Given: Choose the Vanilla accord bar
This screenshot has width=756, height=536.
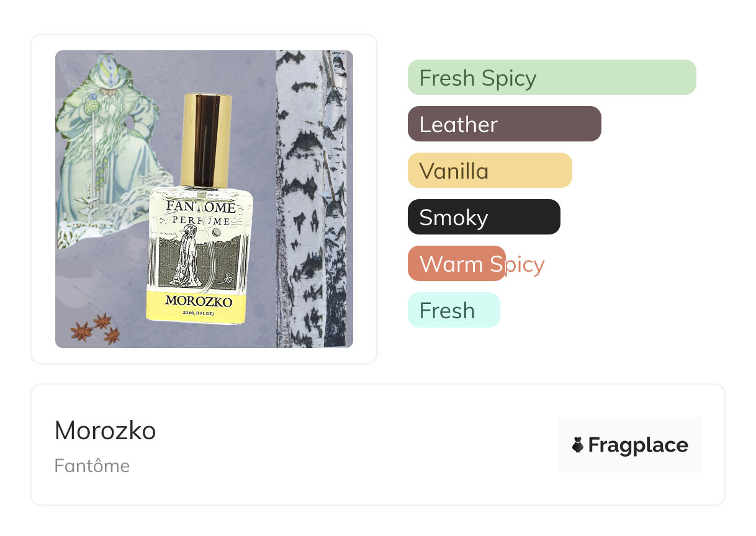Looking at the screenshot, I should point(490,171).
